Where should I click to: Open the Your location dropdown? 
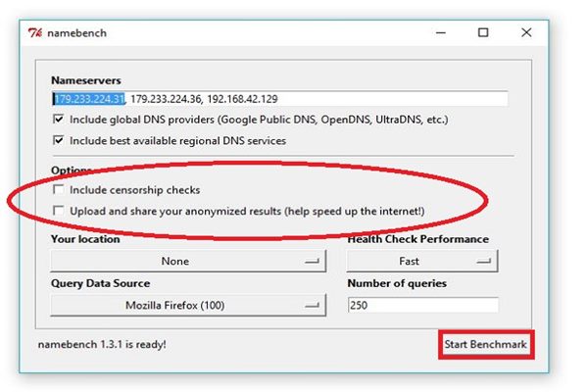click(x=188, y=261)
